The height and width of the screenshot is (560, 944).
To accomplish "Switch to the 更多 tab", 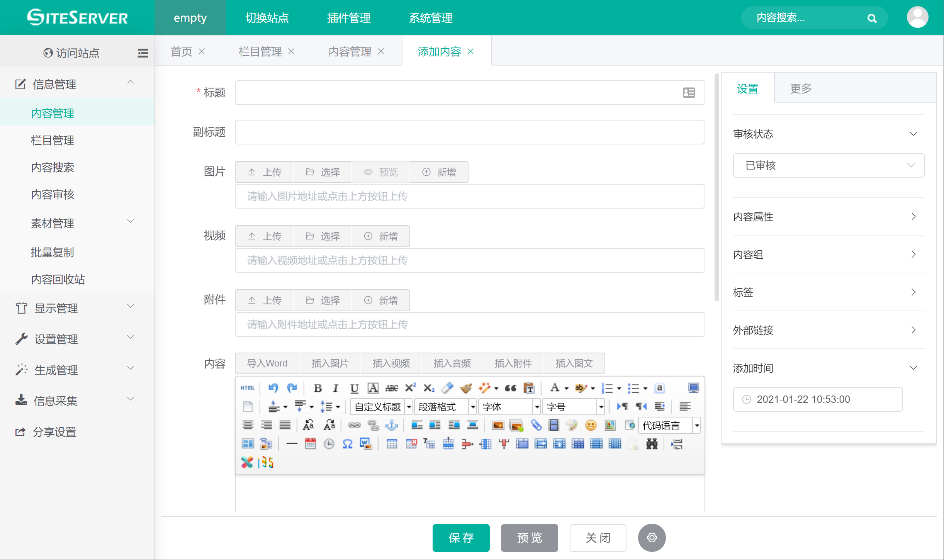I will coord(800,88).
